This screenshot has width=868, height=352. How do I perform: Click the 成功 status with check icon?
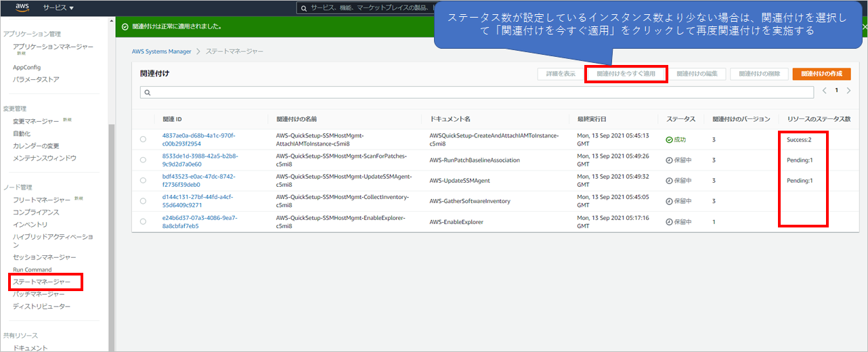click(x=676, y=139)
